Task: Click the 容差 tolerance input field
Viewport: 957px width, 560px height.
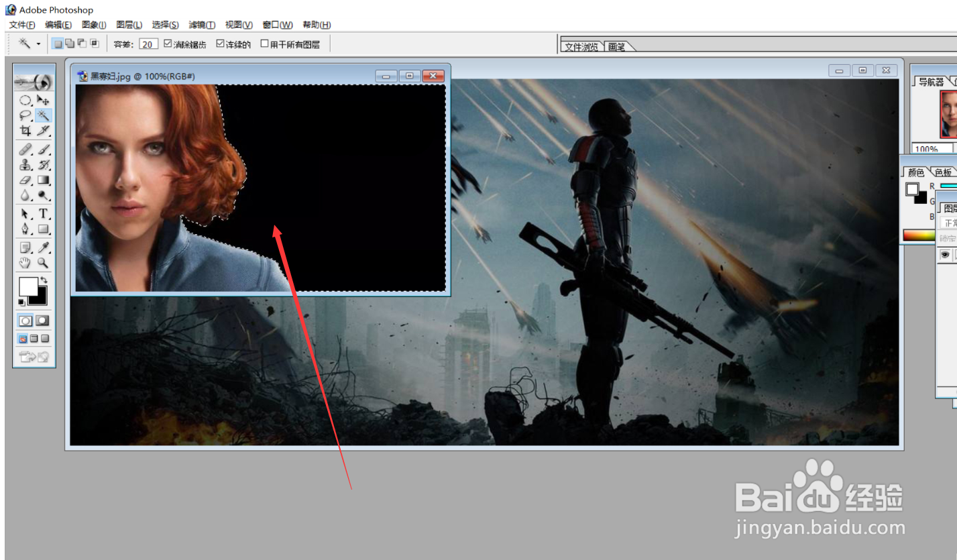Action: point(149,44)
